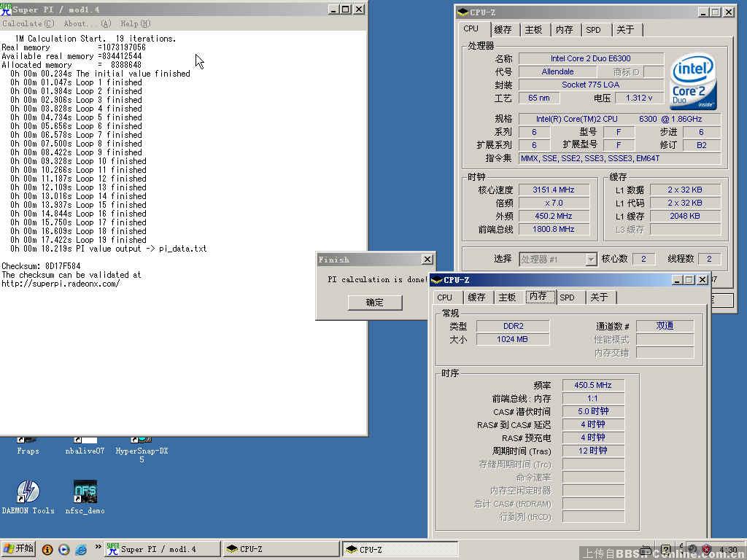Confirm the Finish dialog with 确定
747x560 pixels.
pos(375,303)
